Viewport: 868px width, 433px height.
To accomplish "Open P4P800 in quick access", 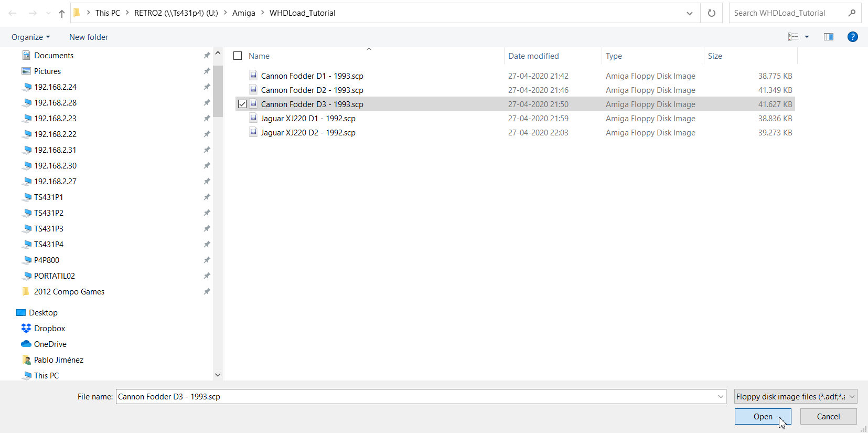I will (47, 260).
